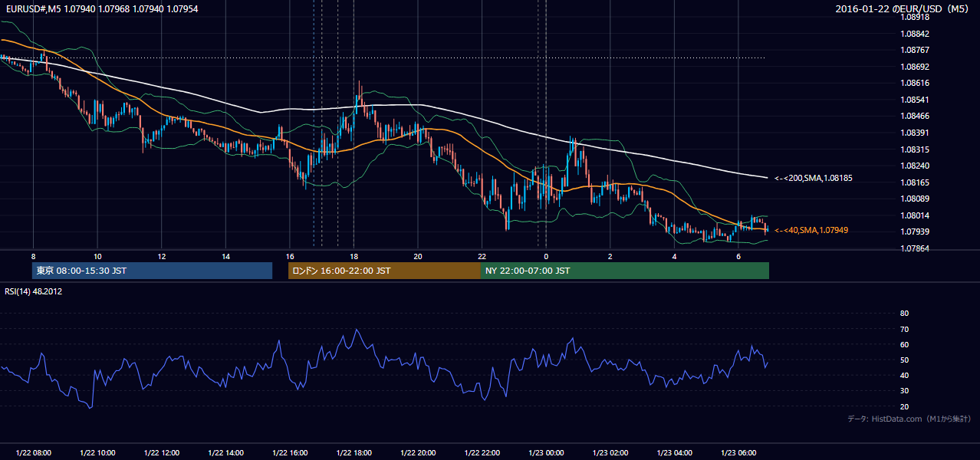Click RSI scale level 30

pos(904,391)
